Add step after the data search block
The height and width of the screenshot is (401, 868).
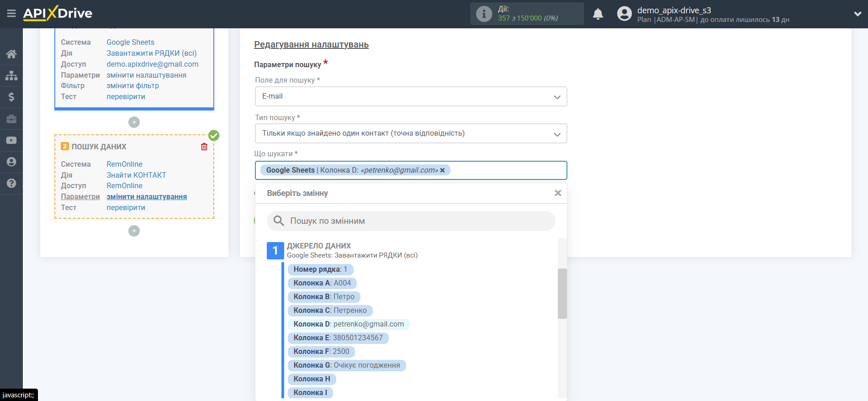tap(134, 231)
